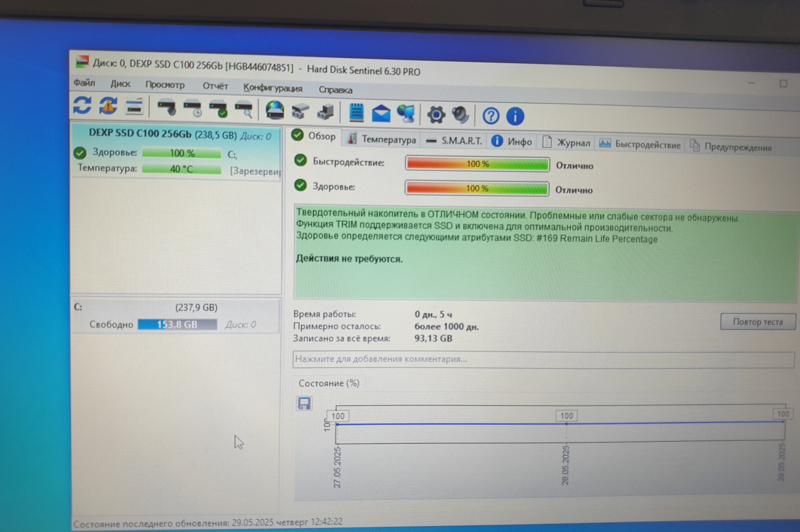The height and width of the screenshot is (532, 800).
Task: Open settings with the gear icon
Action: [436, 115]
